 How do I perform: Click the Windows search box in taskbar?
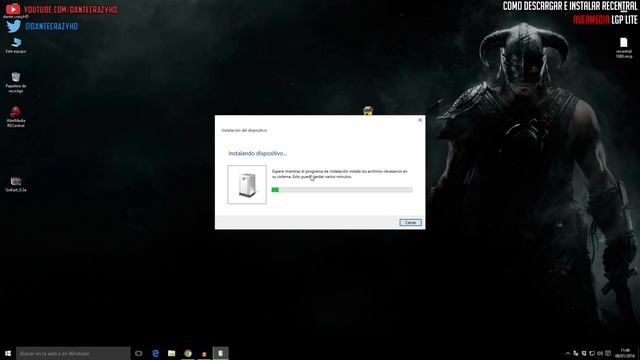point(73,353)
